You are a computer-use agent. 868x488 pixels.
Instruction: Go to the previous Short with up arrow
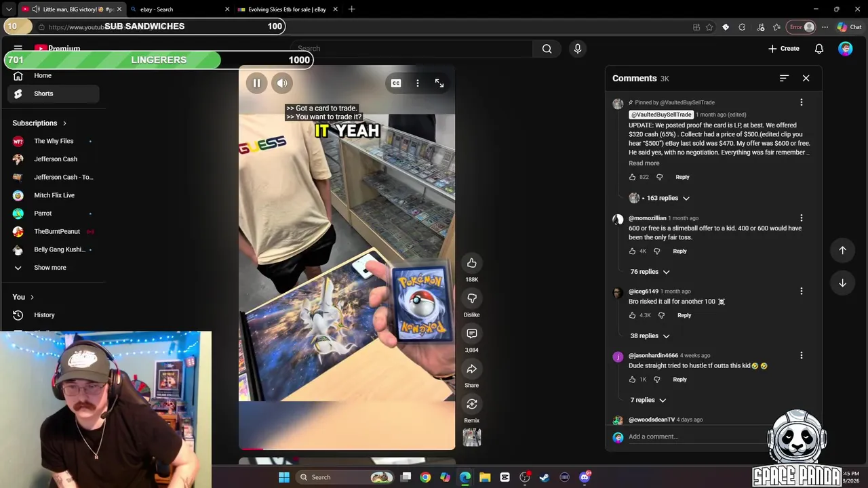click(x=842, y=250)
